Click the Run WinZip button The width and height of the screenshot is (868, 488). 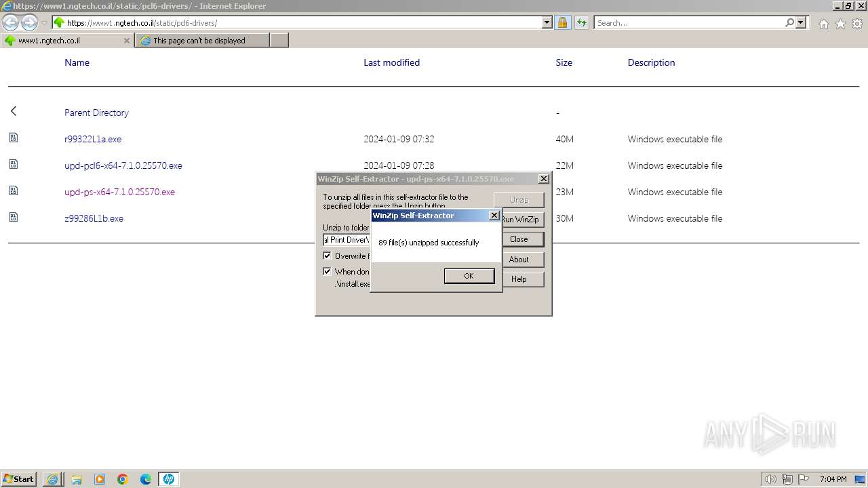coord(523,220)
